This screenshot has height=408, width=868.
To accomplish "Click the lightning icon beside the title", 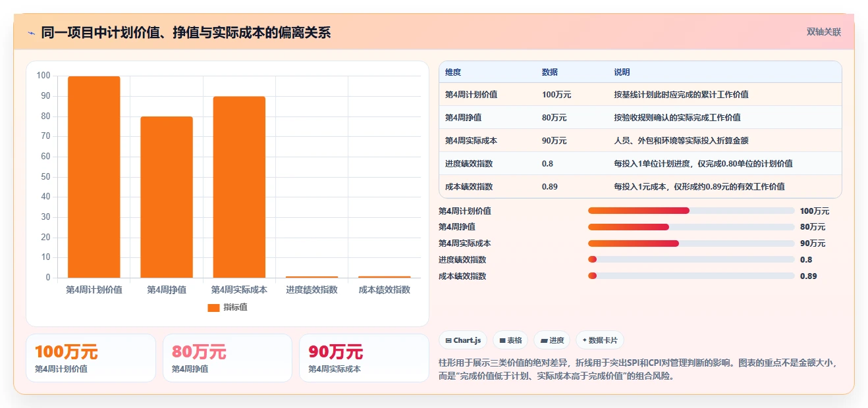I will tap(31, 32).
